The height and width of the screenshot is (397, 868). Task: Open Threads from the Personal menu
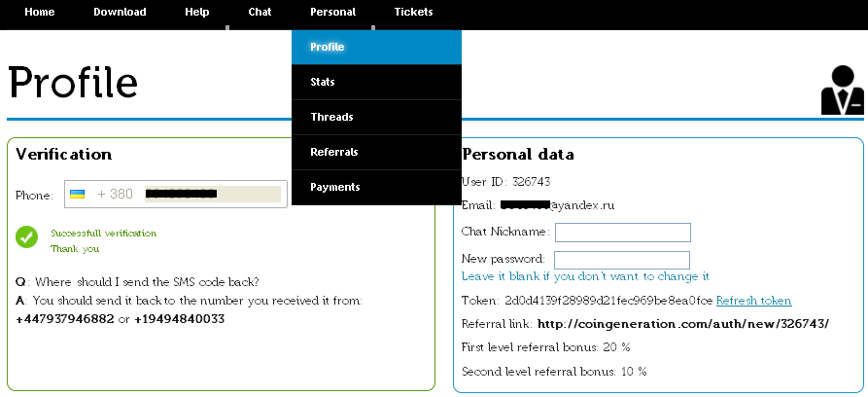click(376, 117)
